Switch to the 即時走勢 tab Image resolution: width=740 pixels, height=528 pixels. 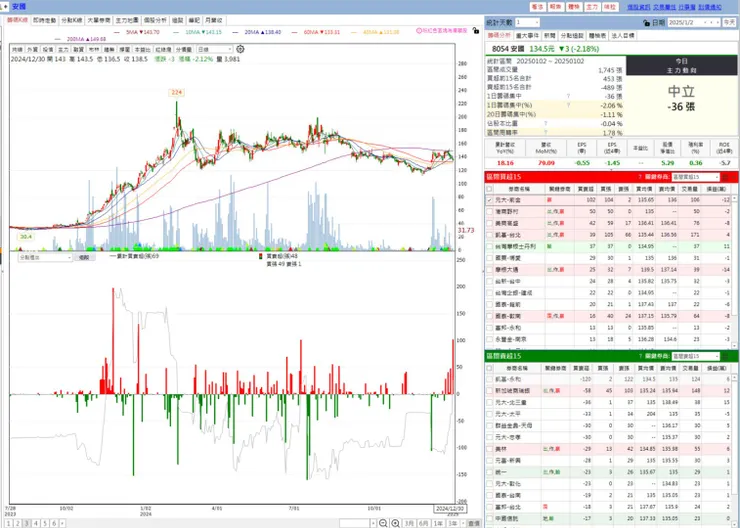[44, 20]
